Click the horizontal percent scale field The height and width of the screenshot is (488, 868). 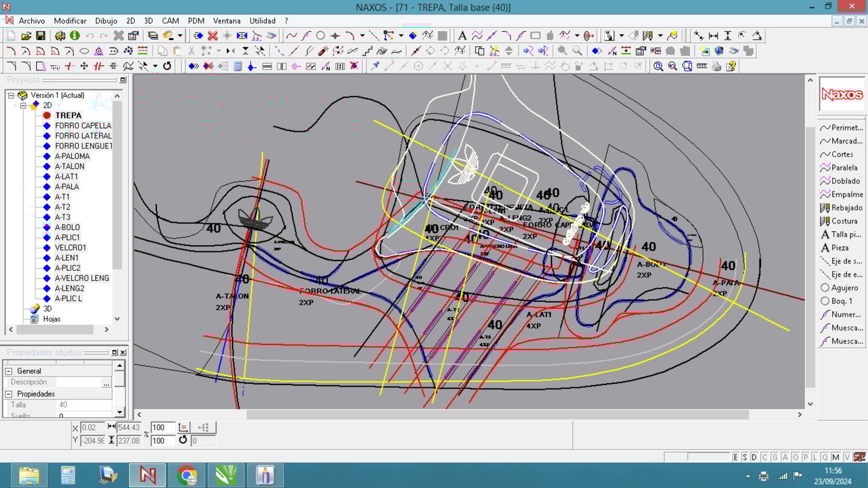pos(161,428)
